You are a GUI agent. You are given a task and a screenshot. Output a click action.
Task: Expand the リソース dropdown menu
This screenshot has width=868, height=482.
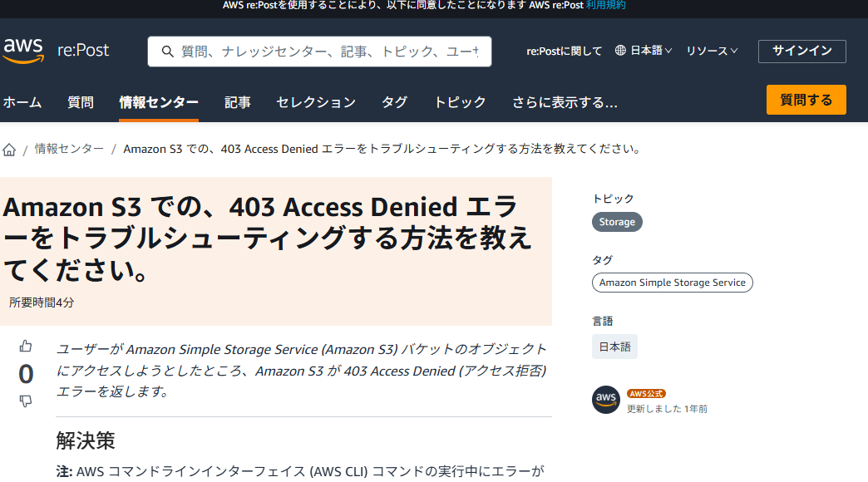tap(712, 51)
